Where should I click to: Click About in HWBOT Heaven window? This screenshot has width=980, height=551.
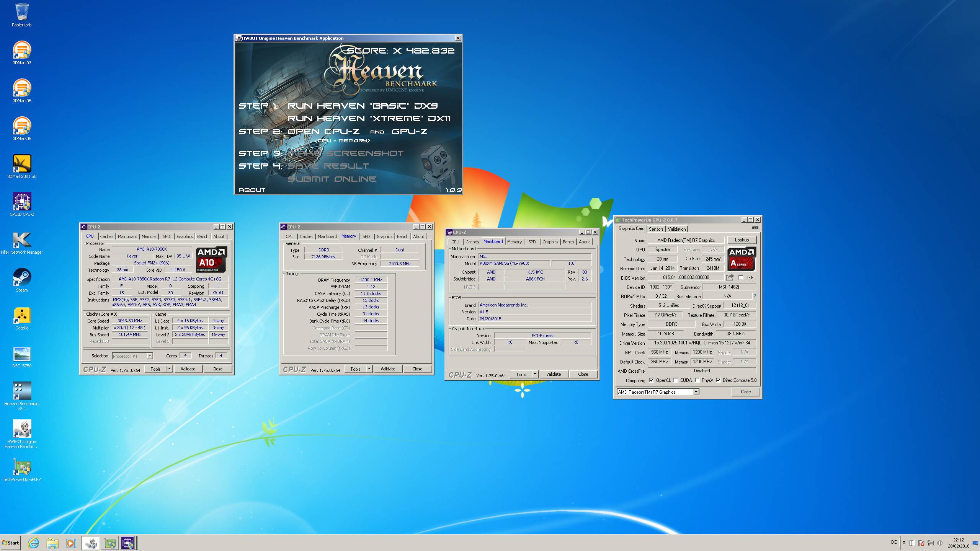(252, 190)
